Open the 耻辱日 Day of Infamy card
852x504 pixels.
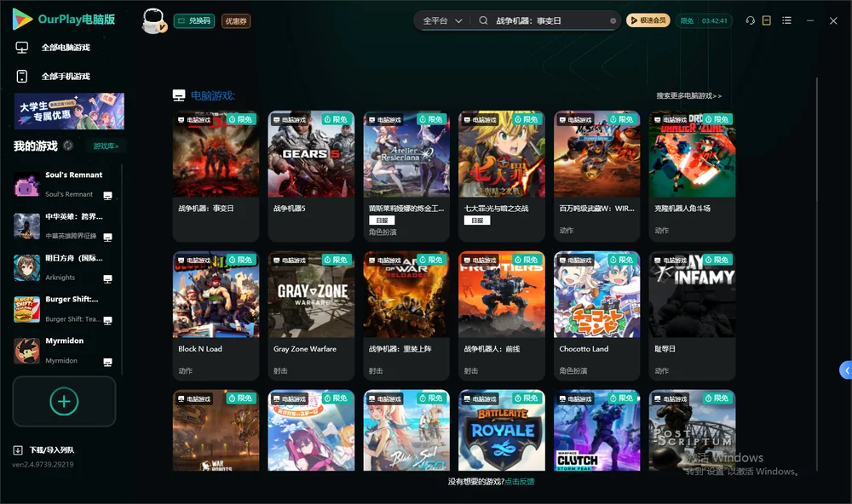coord(692,316)
